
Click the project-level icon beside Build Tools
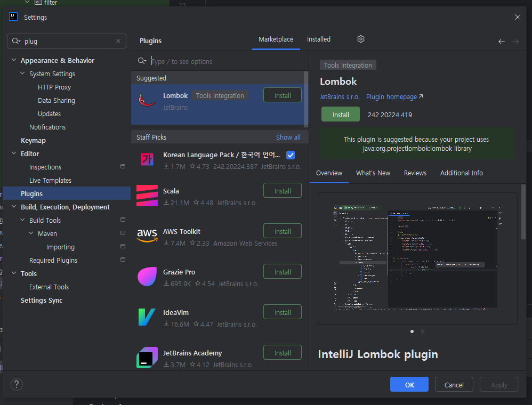coord(123,220)
